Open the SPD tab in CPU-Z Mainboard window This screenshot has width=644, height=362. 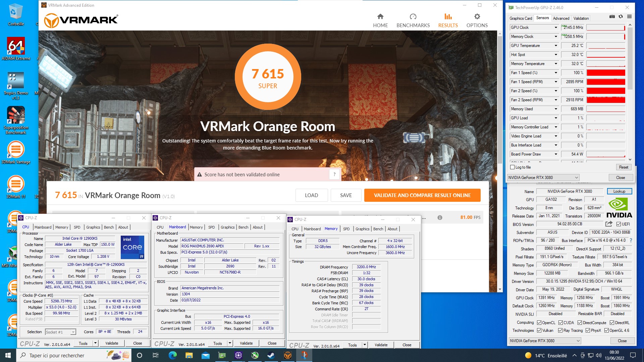[211, 227]
